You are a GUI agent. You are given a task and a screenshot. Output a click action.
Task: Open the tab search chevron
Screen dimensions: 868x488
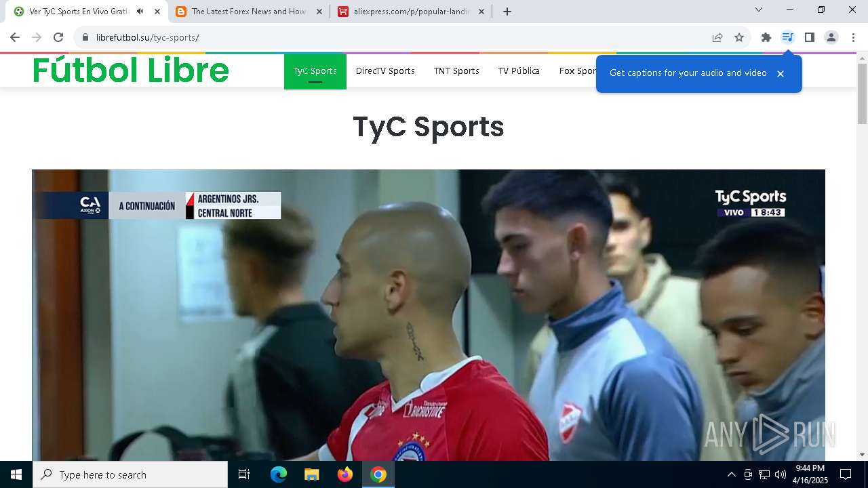tap(759, 9)
